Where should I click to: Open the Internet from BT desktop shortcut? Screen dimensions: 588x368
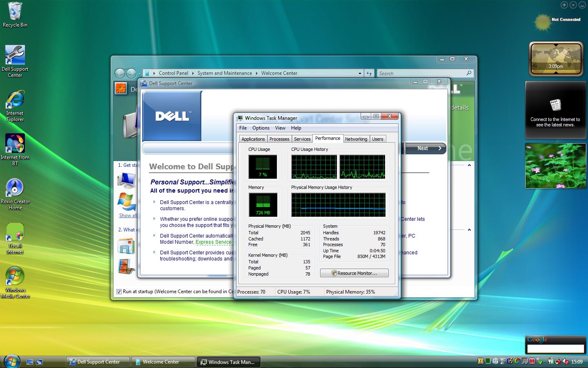pos(15,150)
